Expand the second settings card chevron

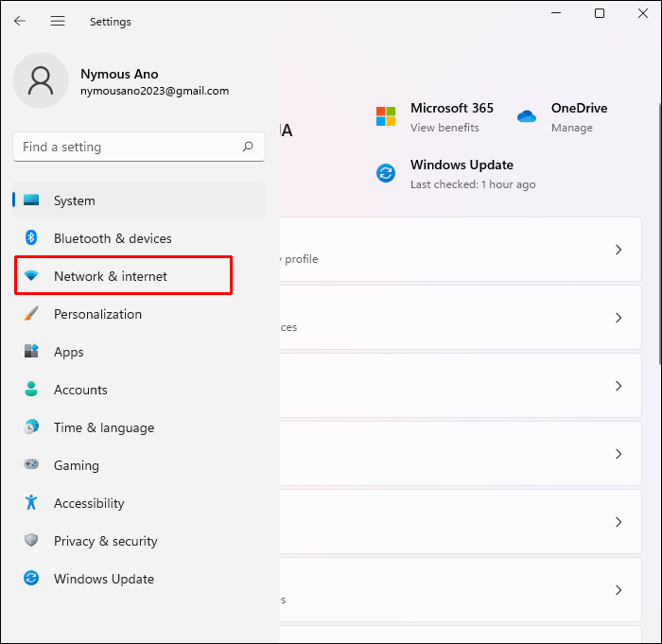[x=618, y=318]
